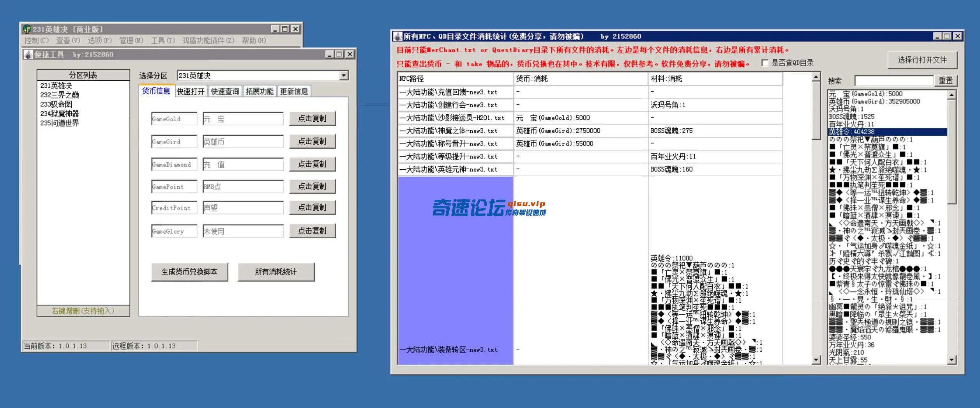Screen dimensions: 980x408
Task: Click the 选择行打开文件 button
Action: pos(922,60)
